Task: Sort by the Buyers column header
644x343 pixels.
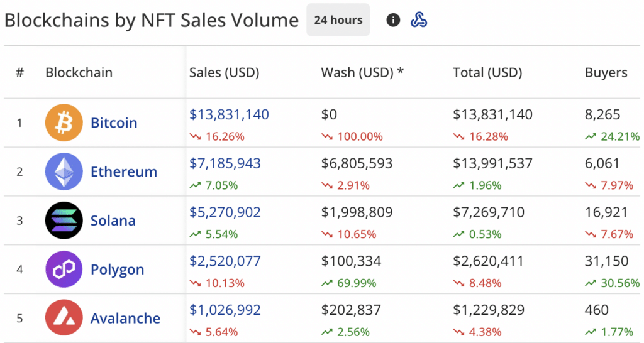Action: pos(606,73)
